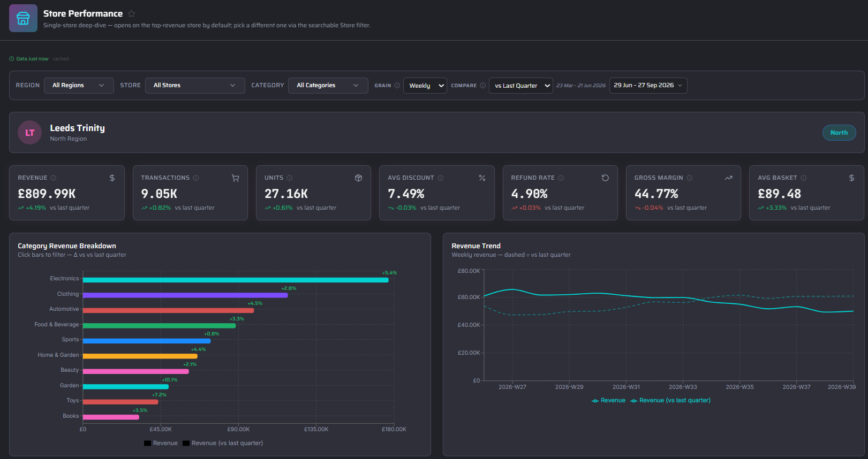Click the Category Revenue Breakdown title
The width and height of the screenshot is (868, 459).
click(67, 246)
